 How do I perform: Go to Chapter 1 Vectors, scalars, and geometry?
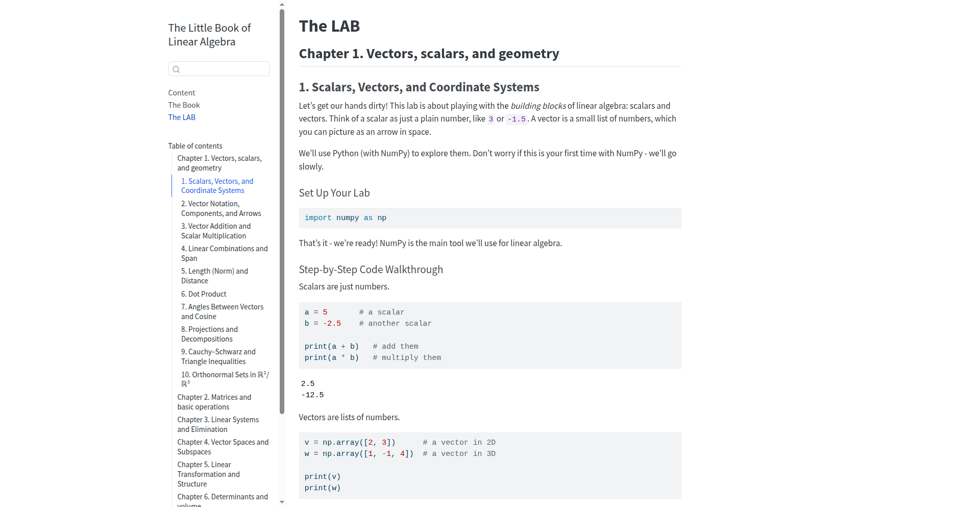(219, 163)
